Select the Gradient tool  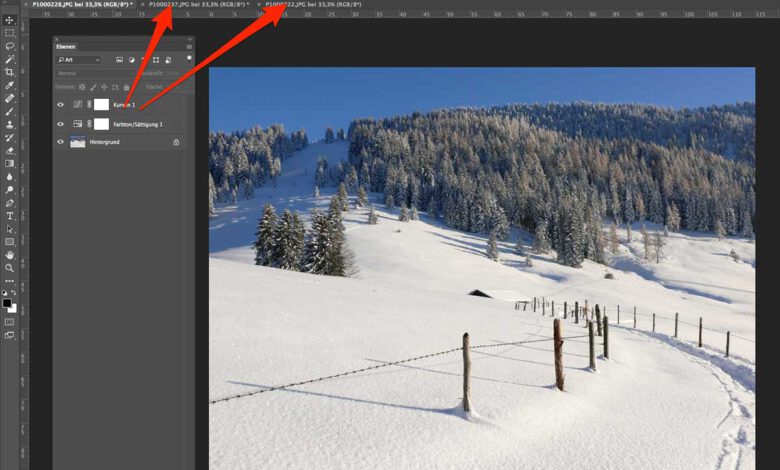click(x=9, y=164)
